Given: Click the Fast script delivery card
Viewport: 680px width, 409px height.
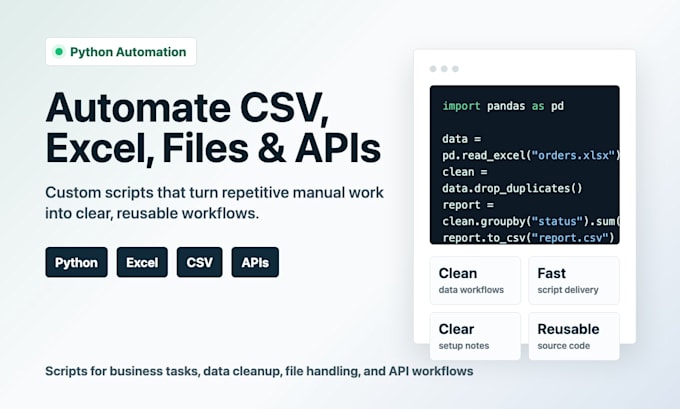Looking at the screenshot, I should (574, 280).
